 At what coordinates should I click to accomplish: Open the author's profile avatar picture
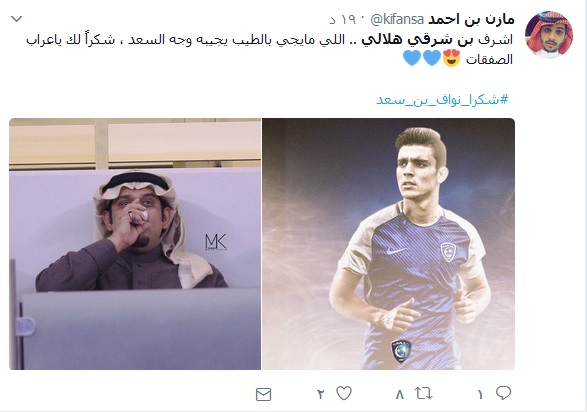pos(549,34)
